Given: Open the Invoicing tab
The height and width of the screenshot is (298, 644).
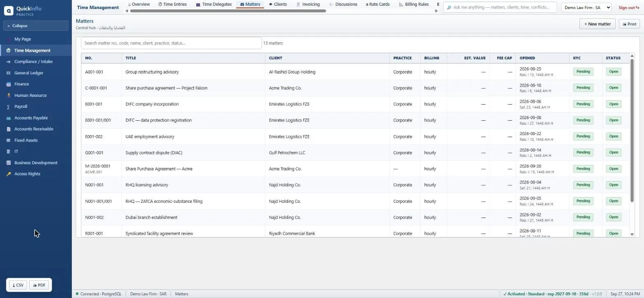Looking at the screenshot, I should (x=308, y=5).
